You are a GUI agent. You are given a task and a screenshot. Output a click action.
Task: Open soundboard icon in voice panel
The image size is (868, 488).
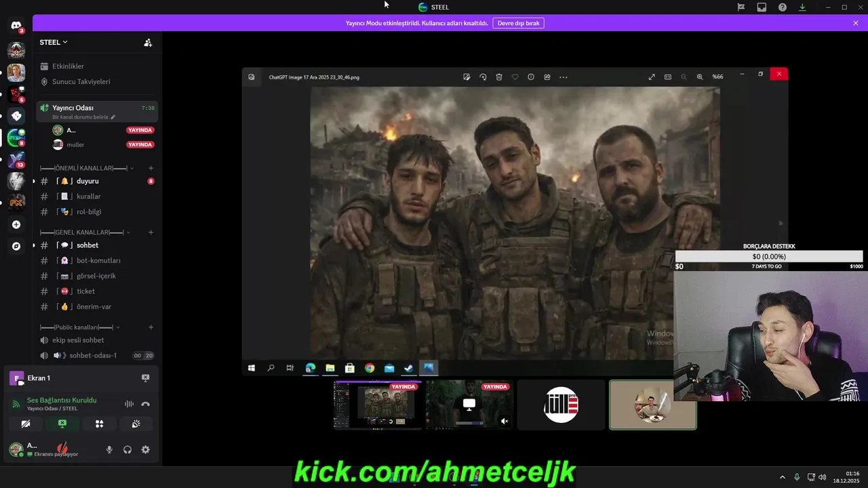point(136,424)
